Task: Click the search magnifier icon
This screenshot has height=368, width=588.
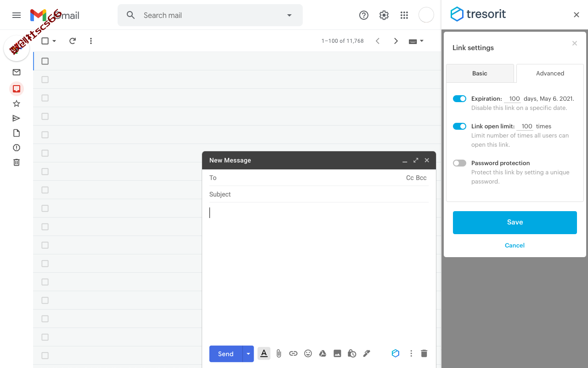Action: [x=131, y=15]
